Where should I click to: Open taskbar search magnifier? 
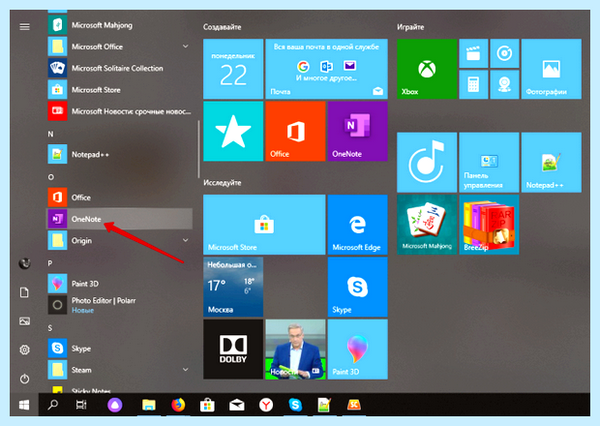click(53, 405)
